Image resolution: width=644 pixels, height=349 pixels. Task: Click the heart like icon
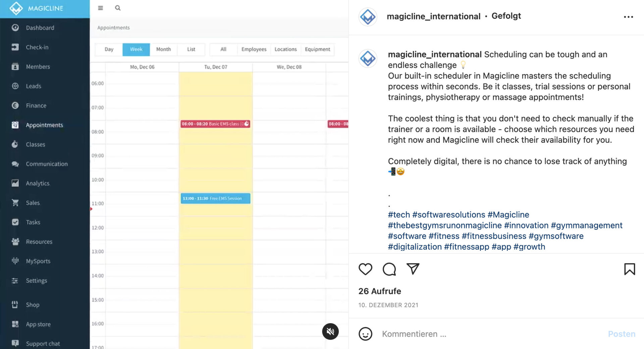[x=365, y=269]
